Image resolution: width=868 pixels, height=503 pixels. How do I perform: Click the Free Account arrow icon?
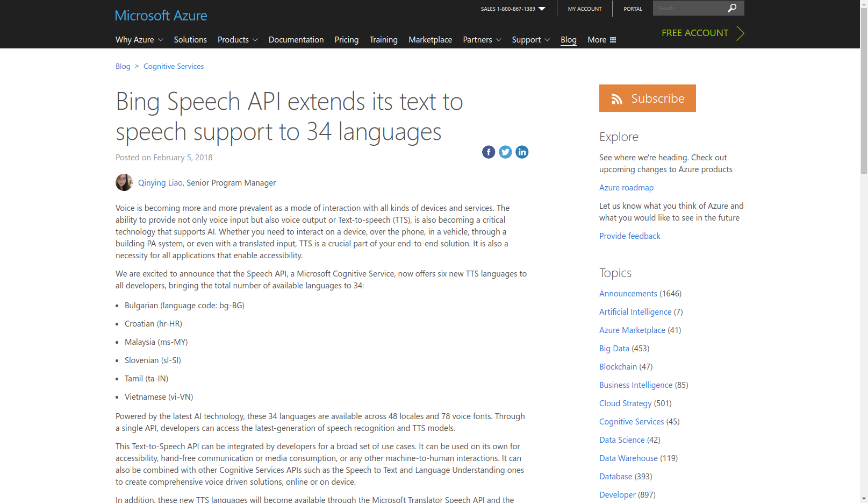(740, 33)
